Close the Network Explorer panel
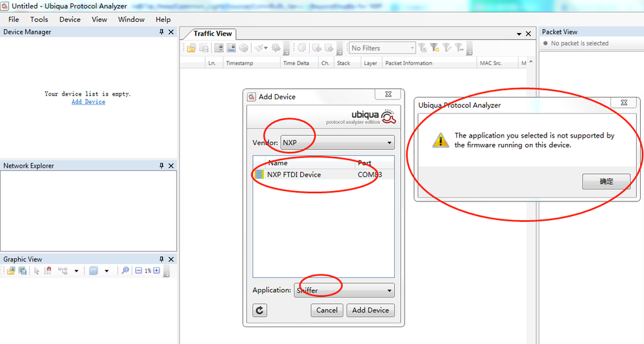 pos(171,166)
